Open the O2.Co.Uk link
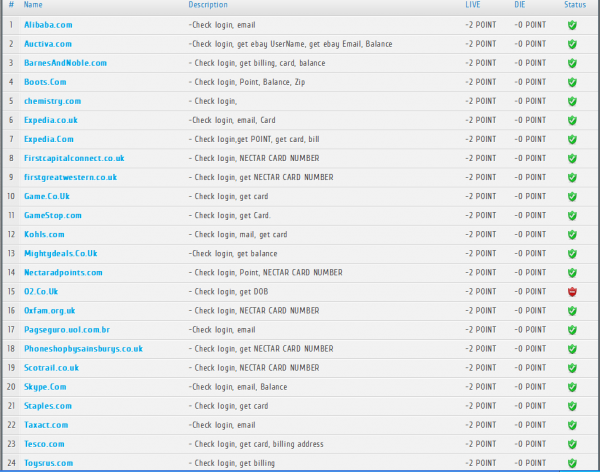 [41, 292]
